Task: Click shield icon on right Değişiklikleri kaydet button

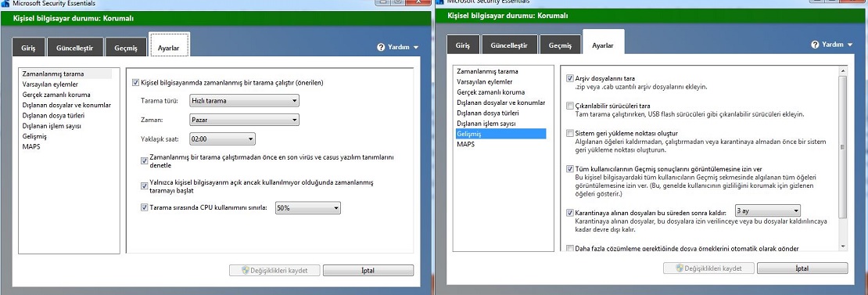Action: (x=680, y=268)
